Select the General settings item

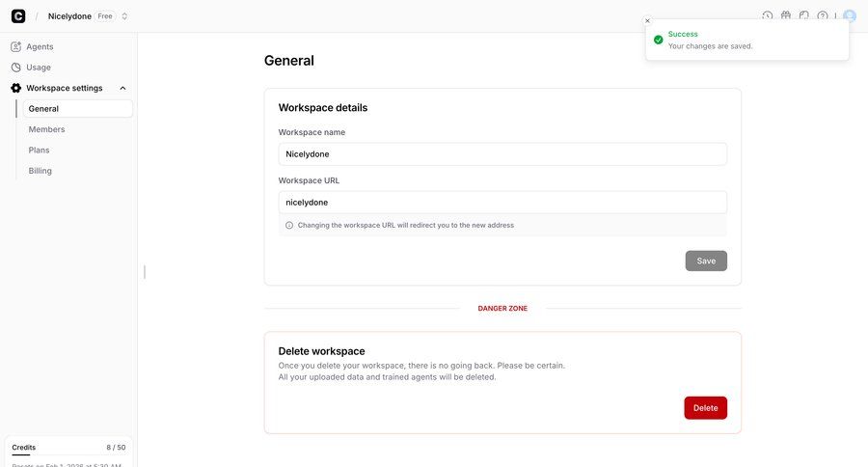point(77,109)
